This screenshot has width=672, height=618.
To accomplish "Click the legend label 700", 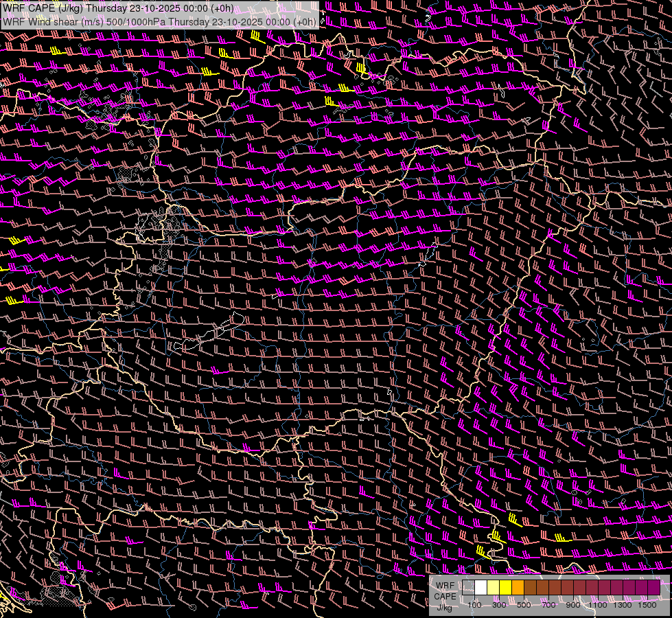I will [548, 605].
